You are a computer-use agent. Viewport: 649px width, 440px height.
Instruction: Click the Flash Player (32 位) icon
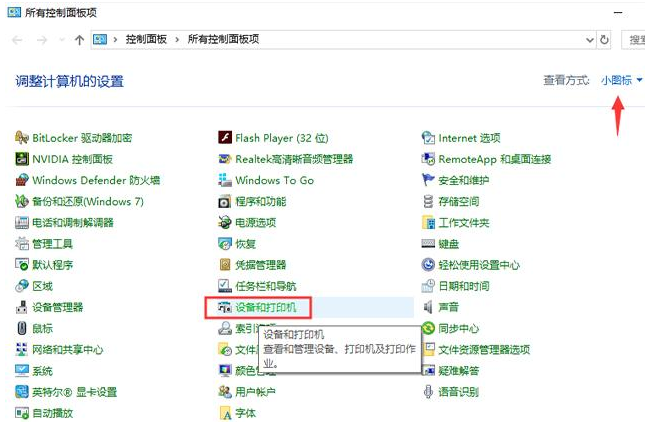click(225, 138)
